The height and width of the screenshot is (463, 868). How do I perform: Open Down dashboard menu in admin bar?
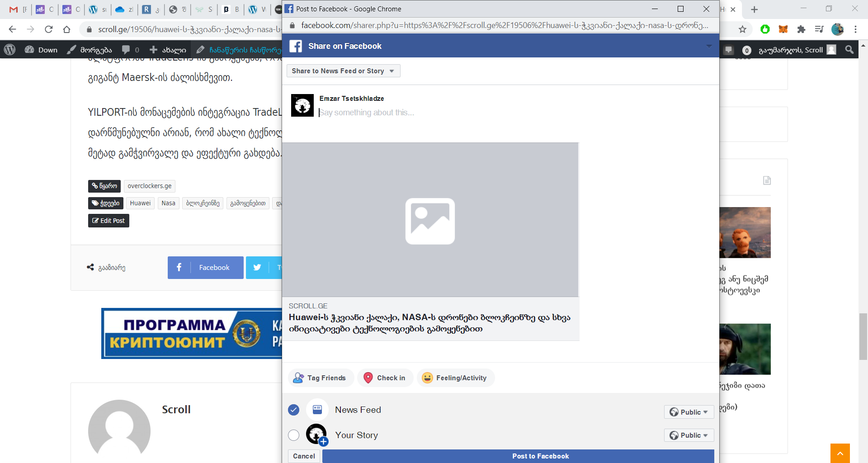(41, 50)
